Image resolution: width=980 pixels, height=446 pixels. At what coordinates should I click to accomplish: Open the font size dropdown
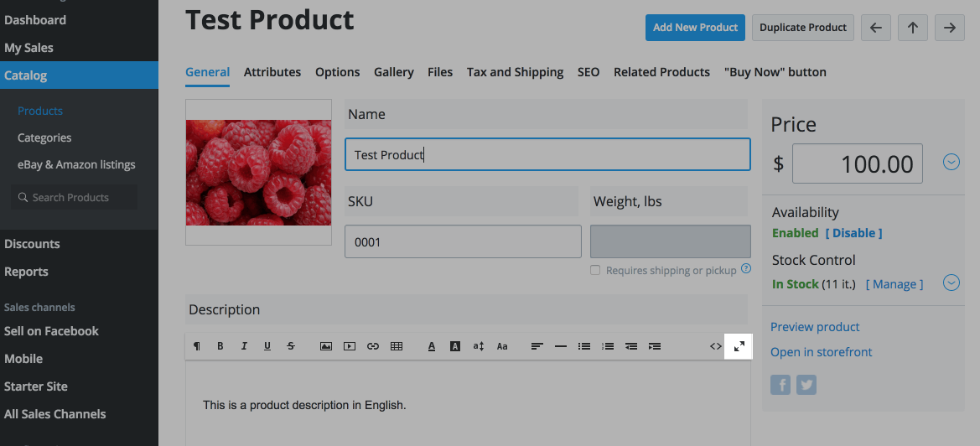click(479, 346)
